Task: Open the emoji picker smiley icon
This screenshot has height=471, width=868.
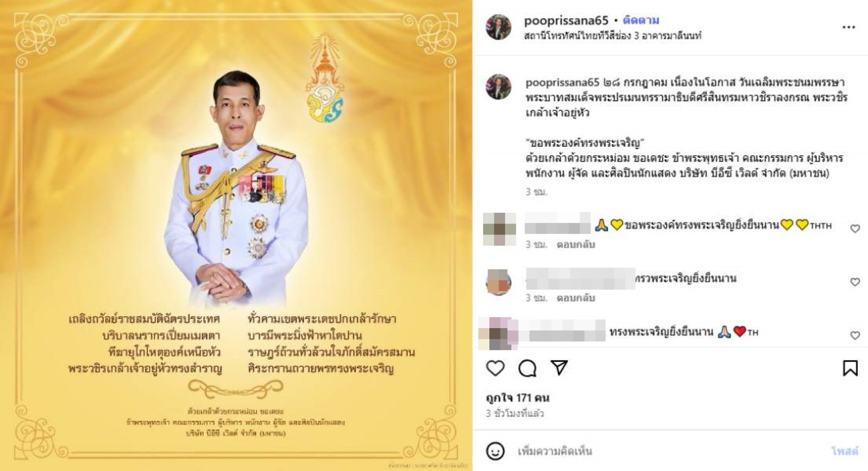Action: tap(495, 451)
